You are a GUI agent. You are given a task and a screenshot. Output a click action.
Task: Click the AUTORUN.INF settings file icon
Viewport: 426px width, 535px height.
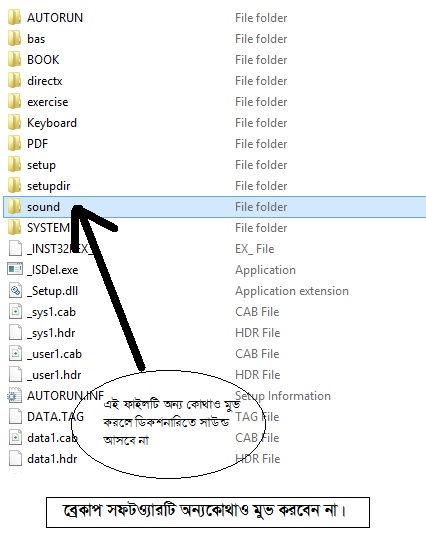15,396
